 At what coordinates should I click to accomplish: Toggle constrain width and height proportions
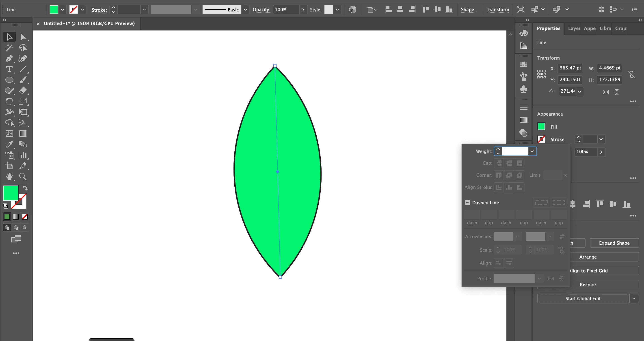point(631,74)
